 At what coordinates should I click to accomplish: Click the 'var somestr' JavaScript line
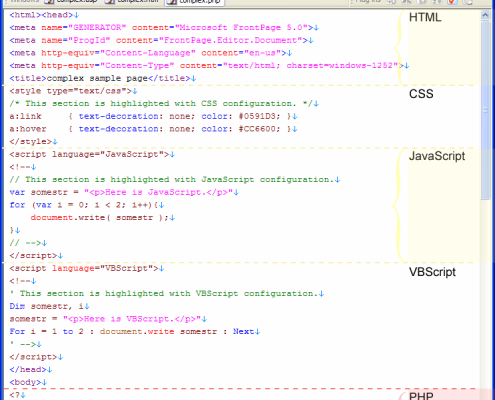click(x=124, y=192)
